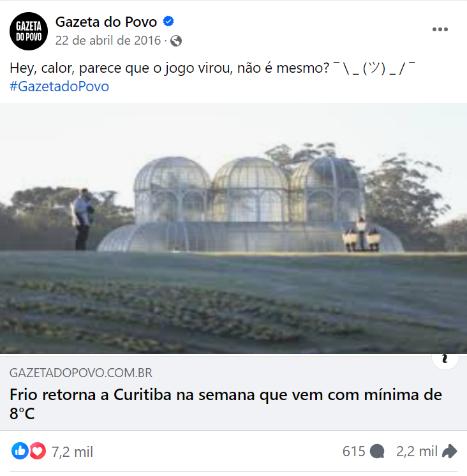
Task: Open the 22 de abril de 2016 timestamp
Action: click(108, 40)
